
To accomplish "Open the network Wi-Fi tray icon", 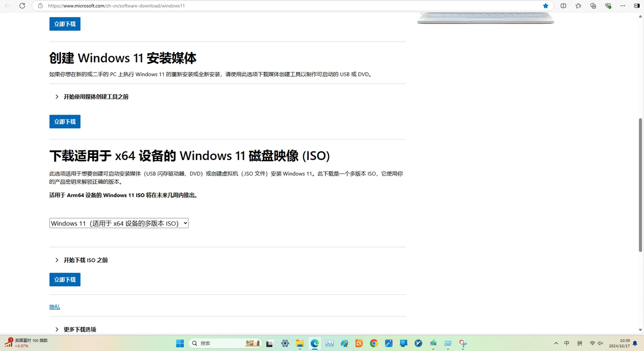I will [592, 343].
